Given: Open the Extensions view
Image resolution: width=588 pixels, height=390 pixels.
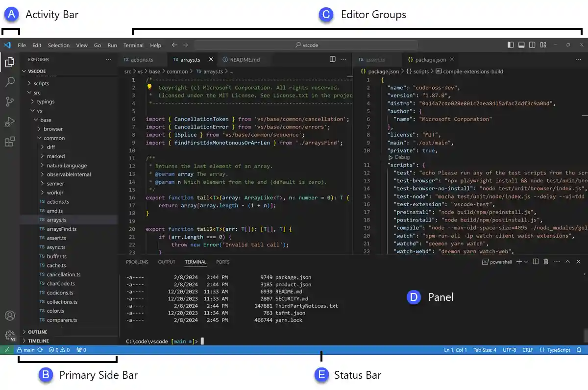Looking at the screenshot, I should click(x=10, y=141).
